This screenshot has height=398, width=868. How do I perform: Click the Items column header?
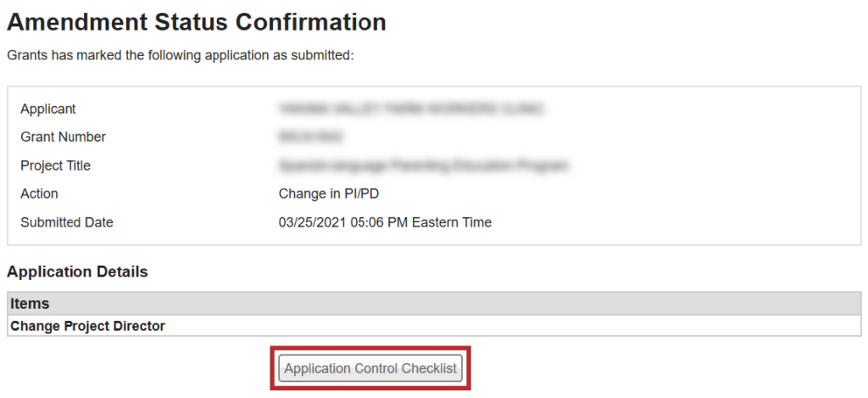click(x=30, y=303)
